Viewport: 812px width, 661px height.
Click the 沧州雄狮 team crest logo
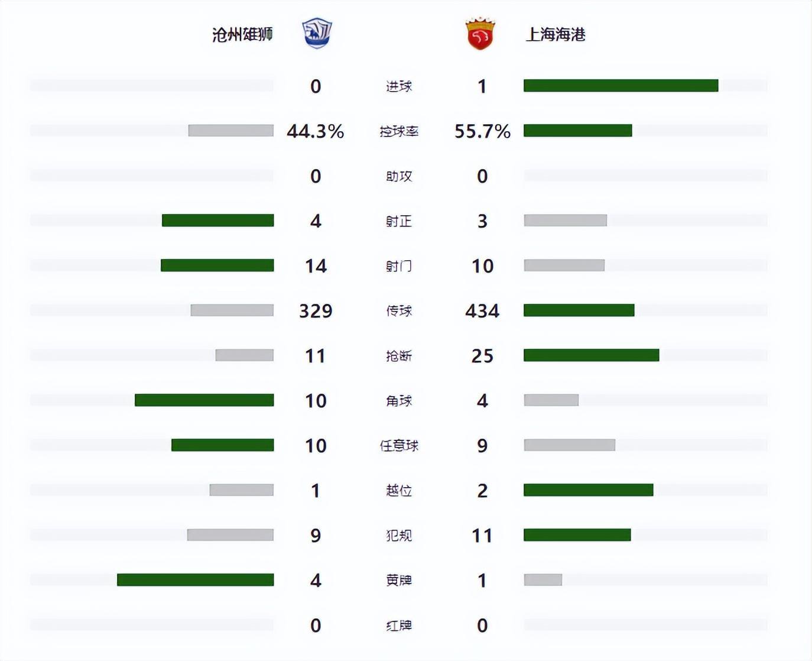[317, 34]
